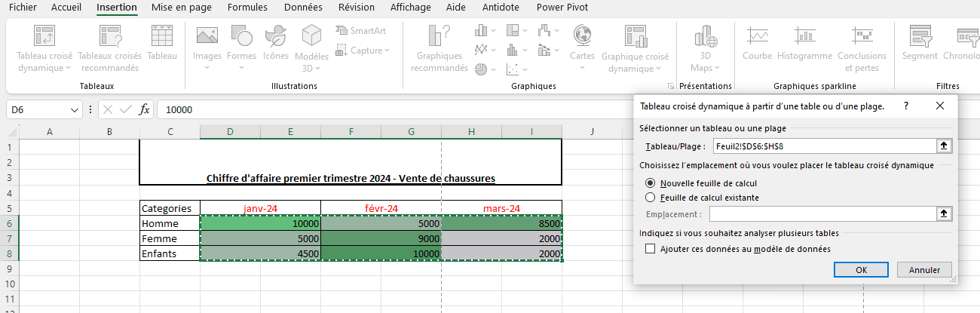This screenshot has width=980, height=313.
Task: Click the Cartes globe icon
Action: click(582, 35)
